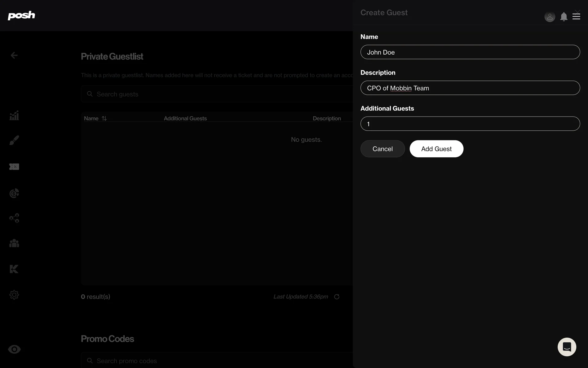The width and height of the screenshot is (588, 368).
Task: Focus the Additional Guests number field
Action: (x=470, y=124)
